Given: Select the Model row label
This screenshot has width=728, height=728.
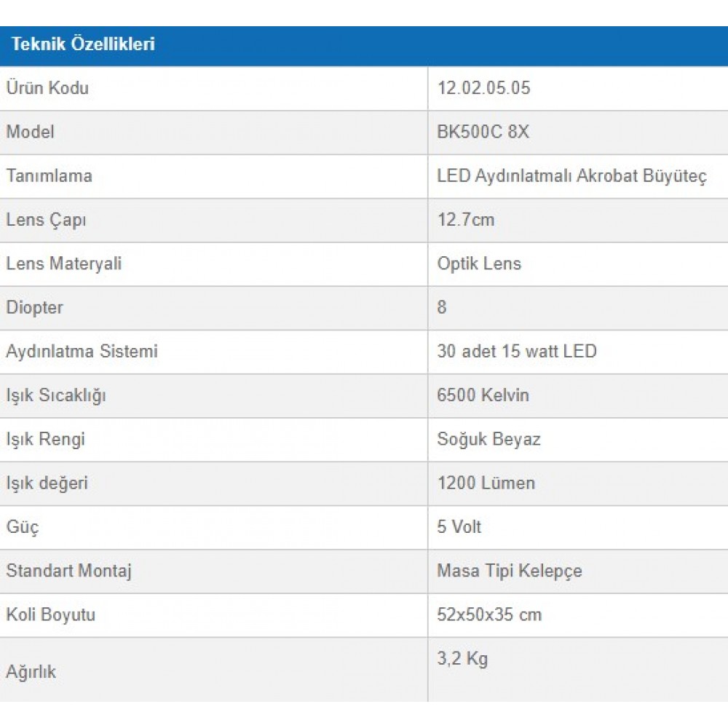Looking at the screenshot, I should click(30, 132).
